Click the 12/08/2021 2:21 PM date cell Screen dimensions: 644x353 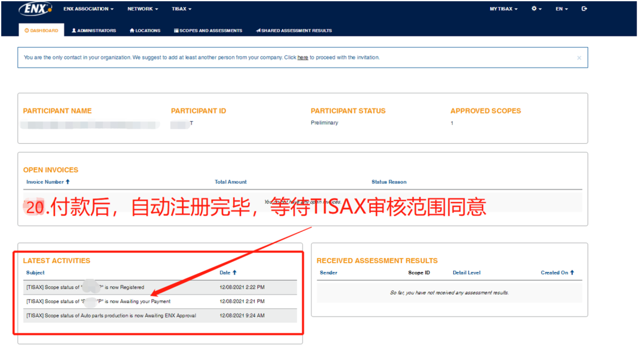[242, 301]
